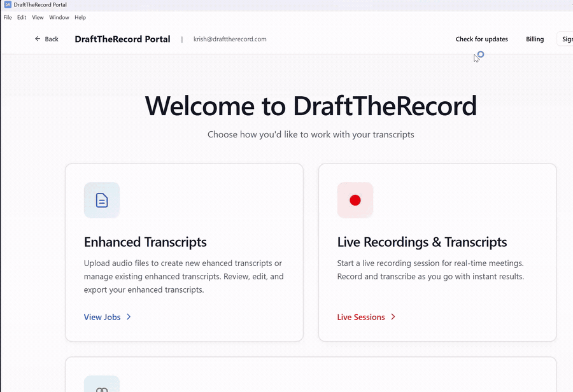Click the Welcome to DraftTheRecord headline
The height and width of the screenshot is (392, 573).
coord(311,106)
